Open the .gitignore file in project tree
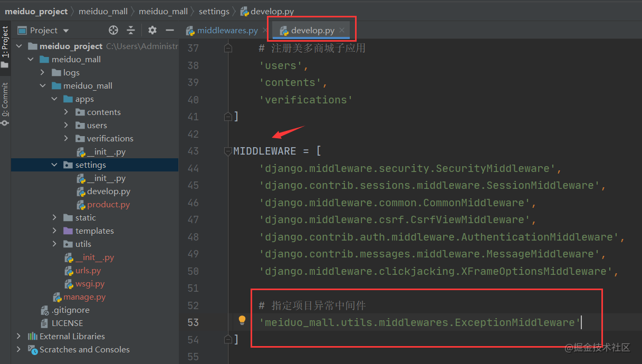The image size is (642, 364). (x=70, y=310)
